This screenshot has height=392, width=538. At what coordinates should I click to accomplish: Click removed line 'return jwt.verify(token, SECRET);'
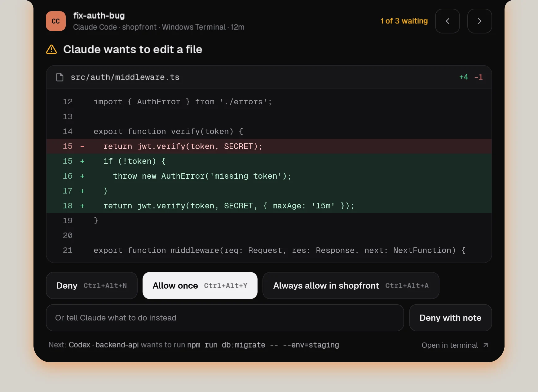[269, 146]
